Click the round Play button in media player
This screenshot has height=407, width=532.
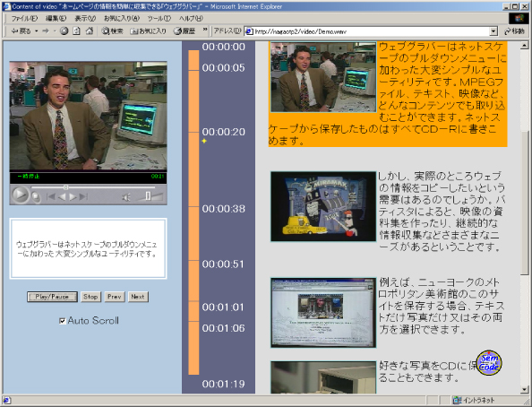(x=20, y=195)
